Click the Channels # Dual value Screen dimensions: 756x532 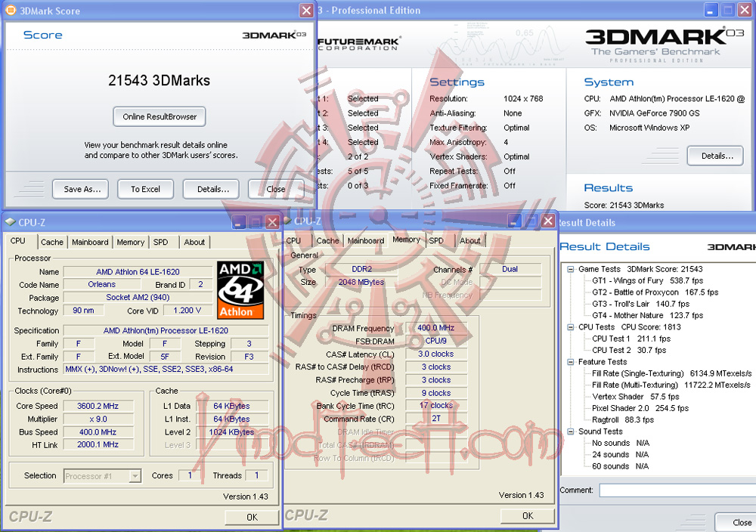coord(510,269)
